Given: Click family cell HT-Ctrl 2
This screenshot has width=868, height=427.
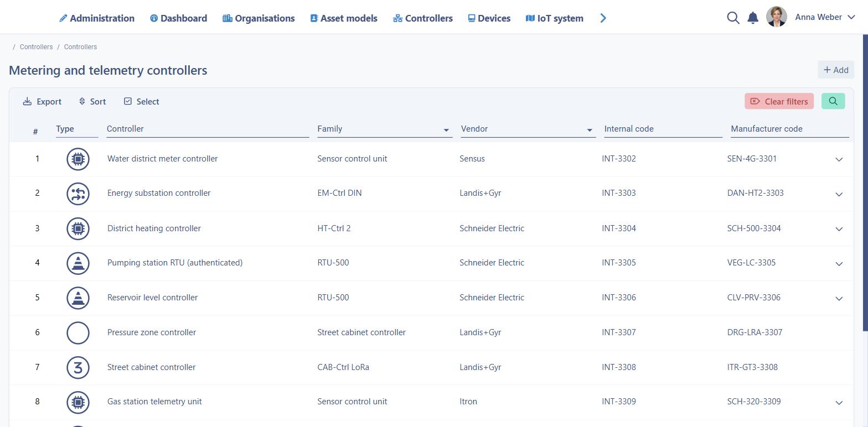Looking at the screenshot, I should [334, 228].
